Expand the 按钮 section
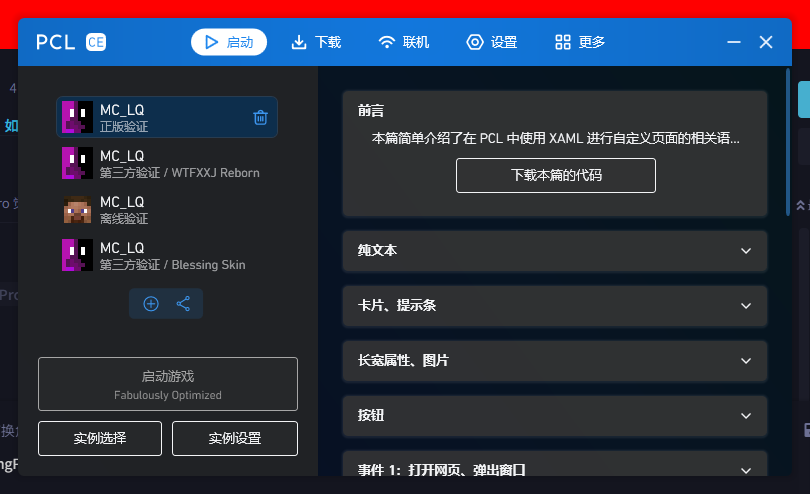Screen dimensions: 810x494 pyautogui.click(x=554, y=415)
